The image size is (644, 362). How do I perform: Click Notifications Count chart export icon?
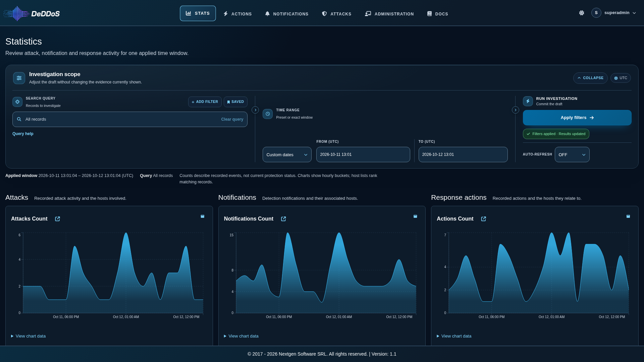(x=415, y=217)
